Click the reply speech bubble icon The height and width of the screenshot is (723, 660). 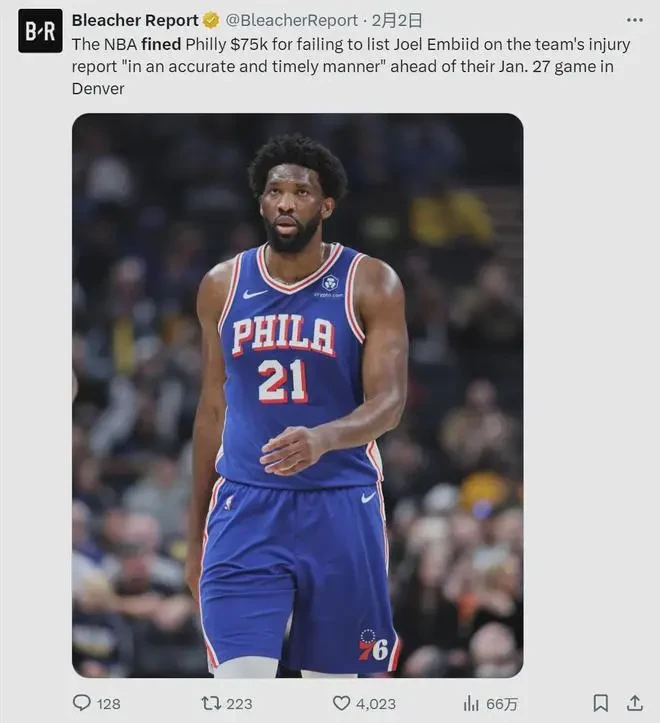click(x=82, y=703)
